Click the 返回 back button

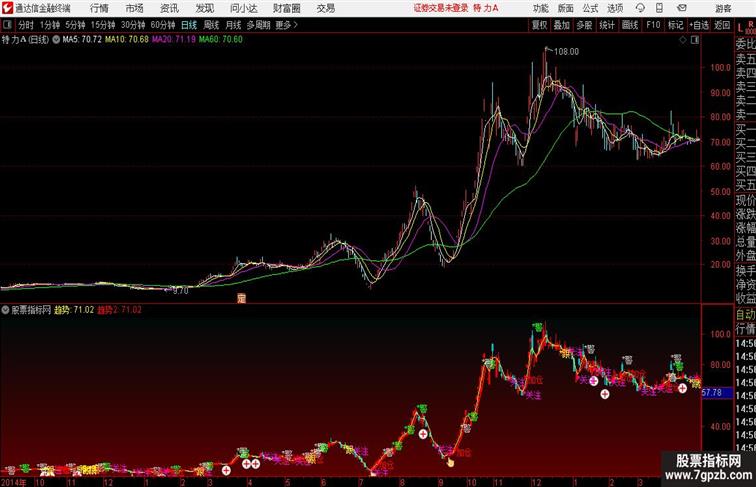tap(722, 25)
